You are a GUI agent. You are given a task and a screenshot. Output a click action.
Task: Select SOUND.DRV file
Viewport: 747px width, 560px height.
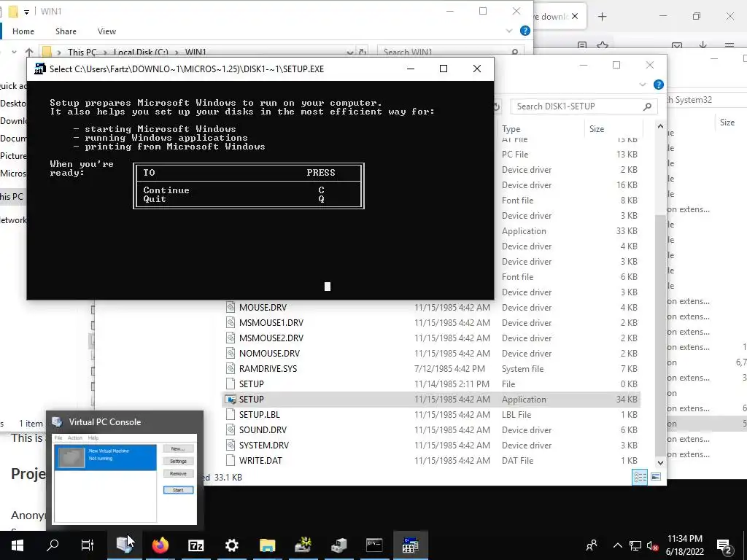(x=263, y=430)
